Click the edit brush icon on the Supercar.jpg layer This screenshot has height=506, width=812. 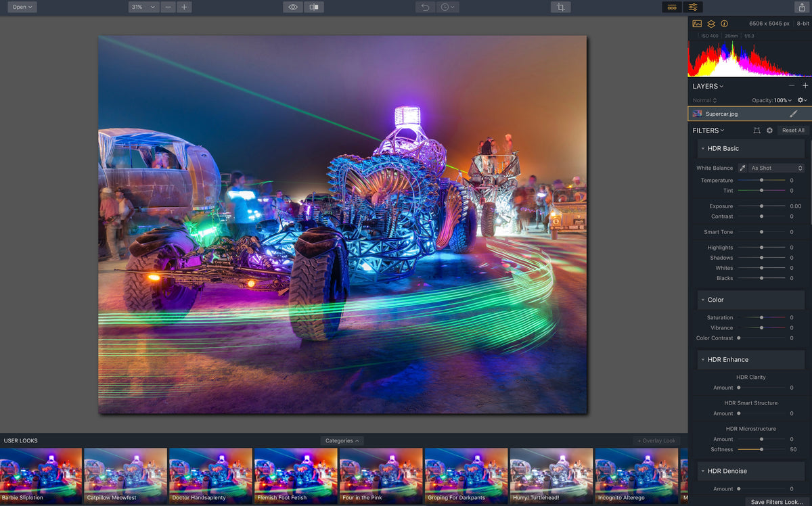794,114
